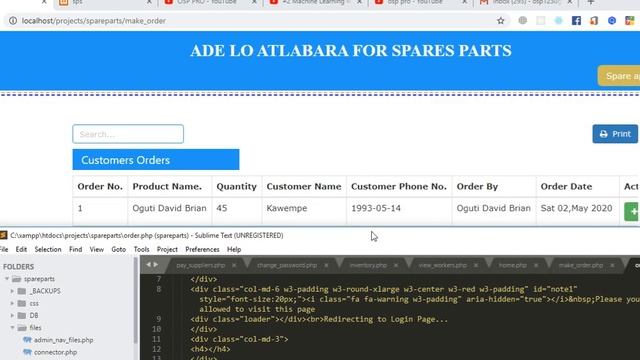Close the view_workers.php tab

coord(476,265)
